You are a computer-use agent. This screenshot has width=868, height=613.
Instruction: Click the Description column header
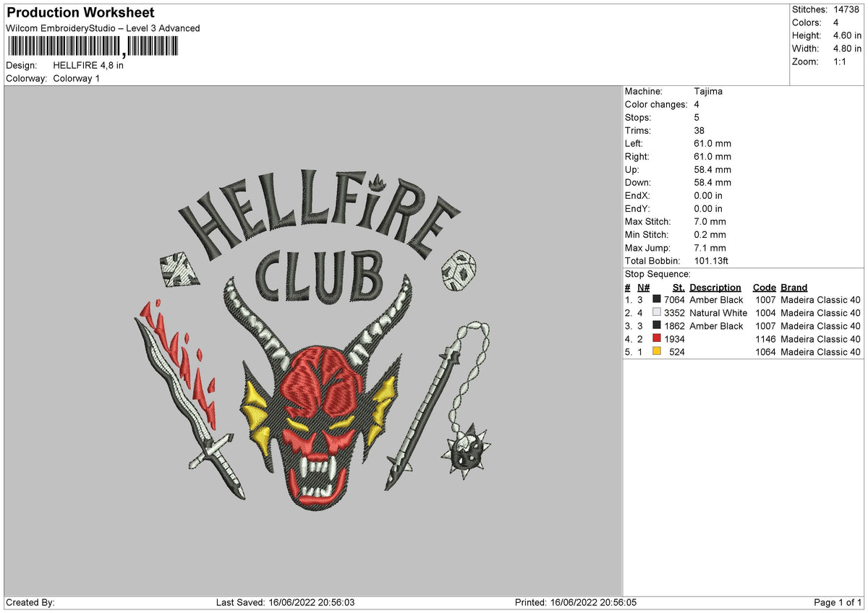715,287
